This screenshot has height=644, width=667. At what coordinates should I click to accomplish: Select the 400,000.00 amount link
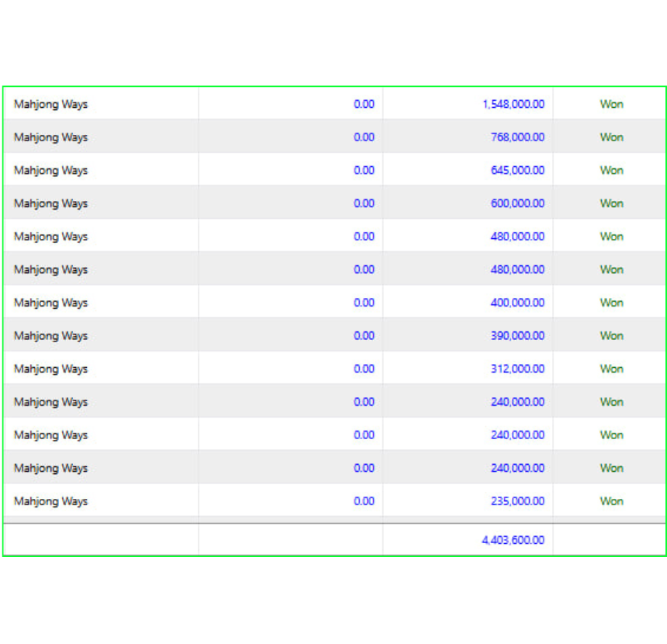pyautogui.click(x=517, y=303)
